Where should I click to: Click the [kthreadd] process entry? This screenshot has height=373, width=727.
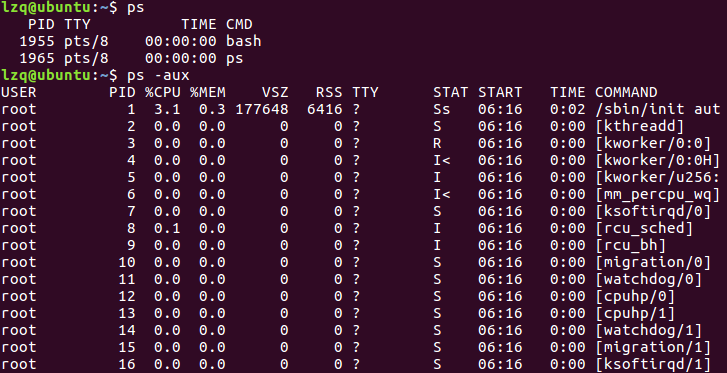[x=639, y=126]
